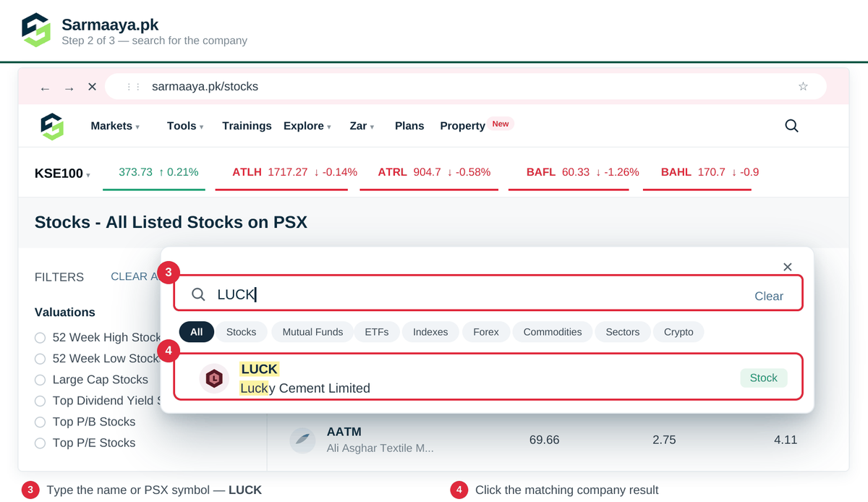Select the Top P/E Stocks filter

[x=40, y=443]
